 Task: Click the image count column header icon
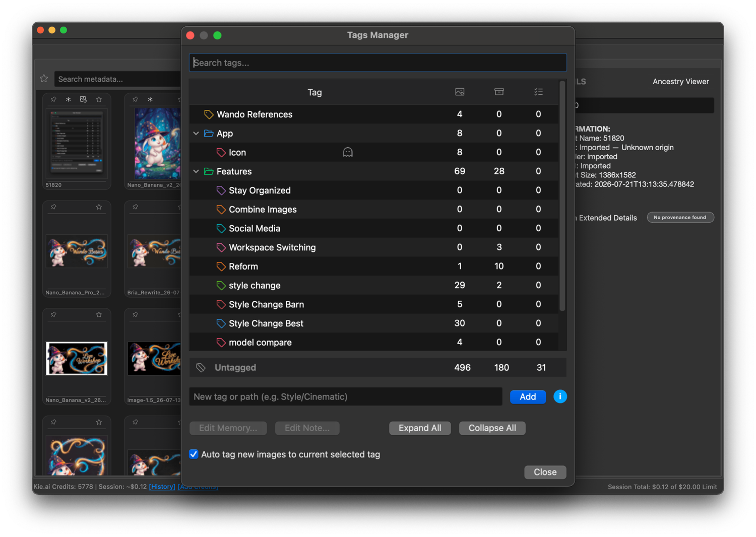pyautogui.click(x=460, y=92)
